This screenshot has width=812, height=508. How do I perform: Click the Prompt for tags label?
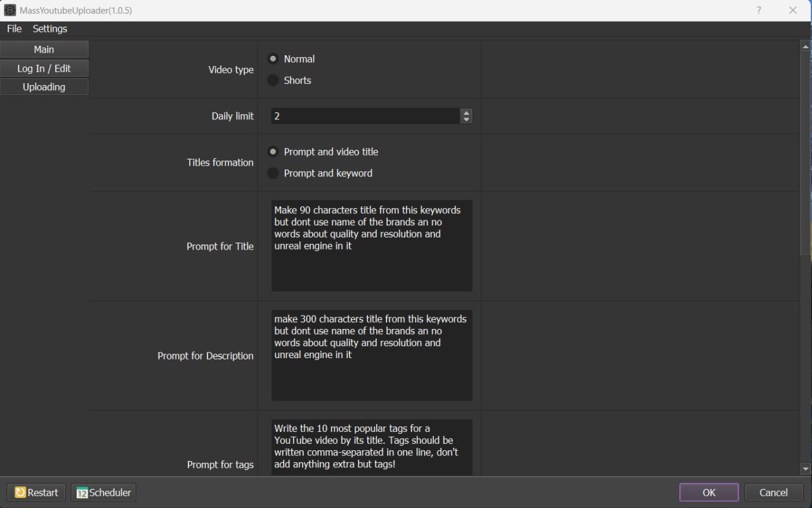click(x=220, y=465)
